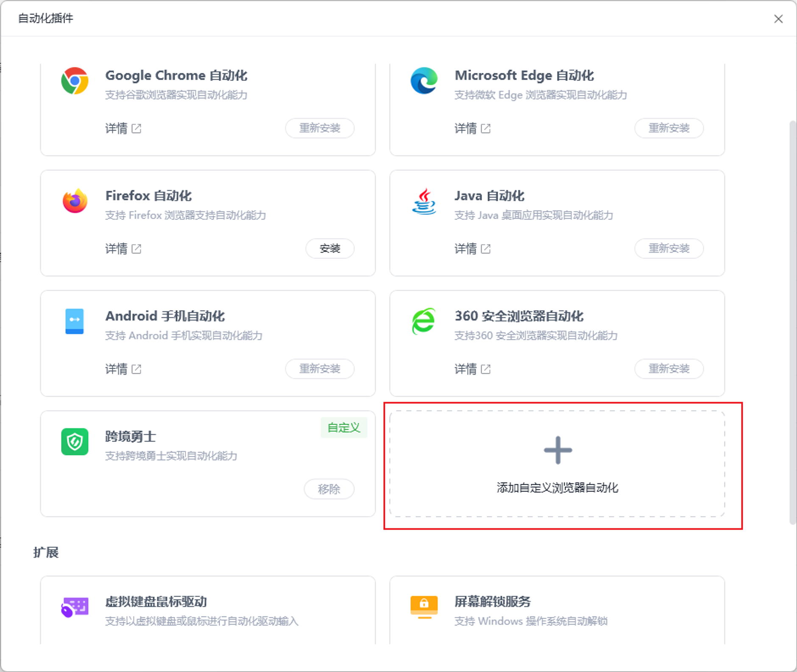The image size is (797, 672).
Task: Click the 自动化插件 dialog title
Action: coord(46,18)
